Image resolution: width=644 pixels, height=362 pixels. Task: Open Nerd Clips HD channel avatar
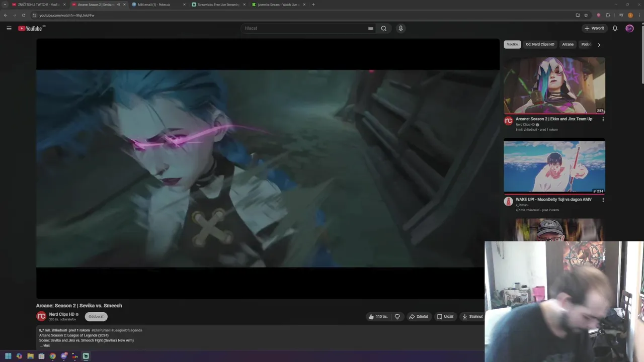41,316
